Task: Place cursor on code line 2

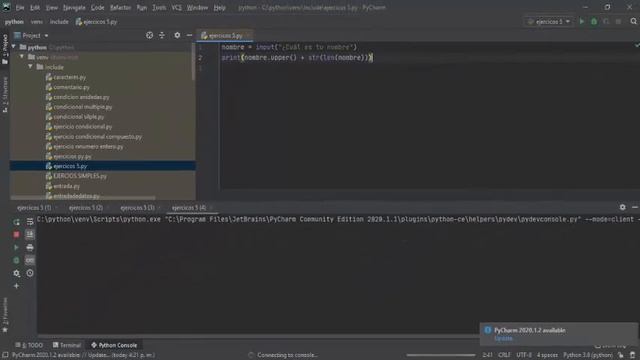Action: click(x=297, y=58)
